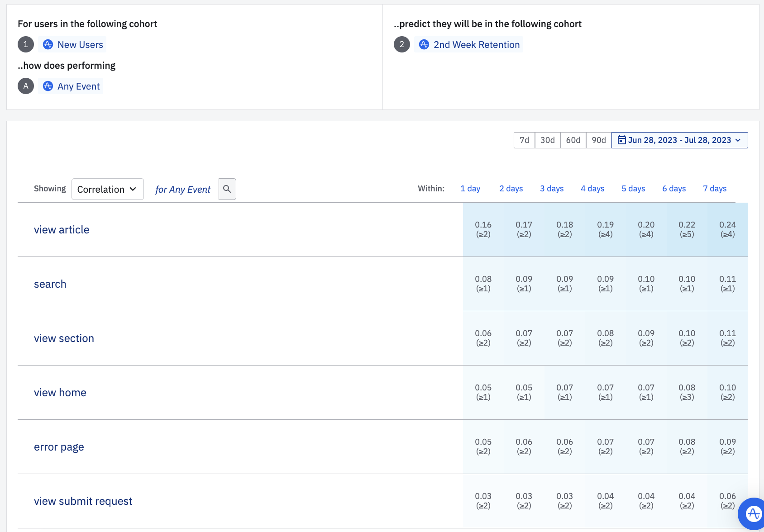This screenshot has height=532, width=764.
Task: Expand the Jun 28 - Jul 28, 2023 date dropdown
Action: click(738, 140)
